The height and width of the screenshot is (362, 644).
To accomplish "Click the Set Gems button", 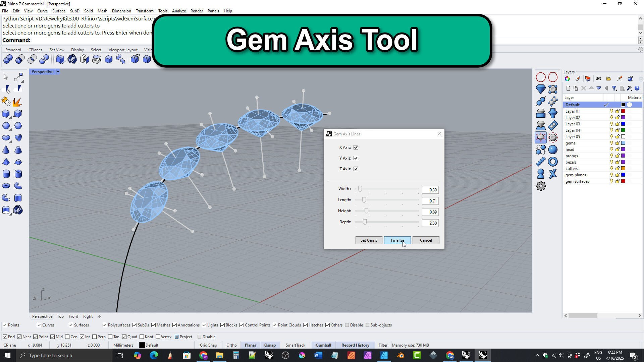I will [369, 240].
